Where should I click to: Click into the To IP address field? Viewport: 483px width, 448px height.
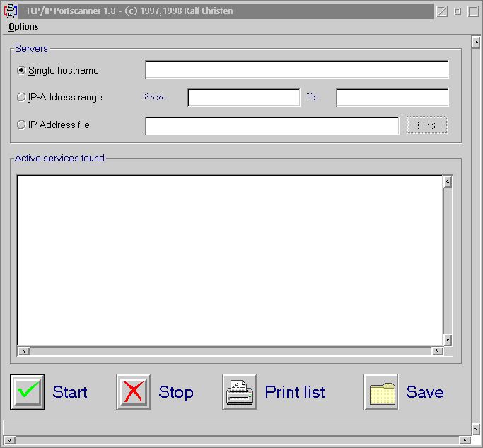pos(392,98)
